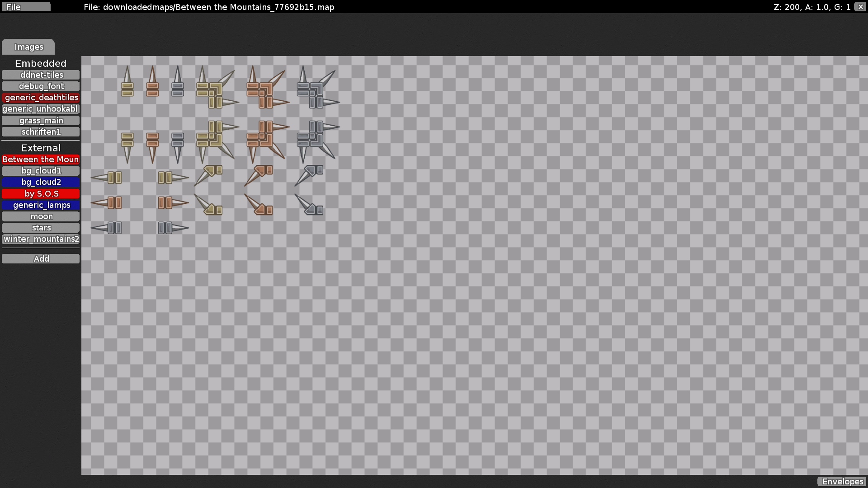The width and height of the screenshot is (868, 488).
Task: Select the stars external image
Action: tap(41, 227)
